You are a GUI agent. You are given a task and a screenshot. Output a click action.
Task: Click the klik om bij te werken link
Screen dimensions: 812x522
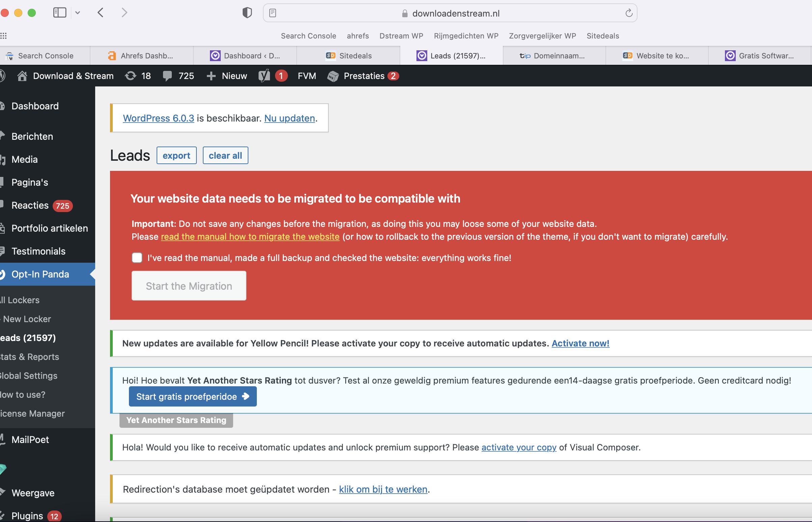(x=383, y=490)
